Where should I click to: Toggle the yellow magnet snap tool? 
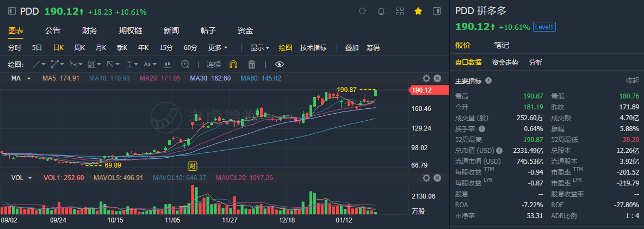click(x=233, y=64)
